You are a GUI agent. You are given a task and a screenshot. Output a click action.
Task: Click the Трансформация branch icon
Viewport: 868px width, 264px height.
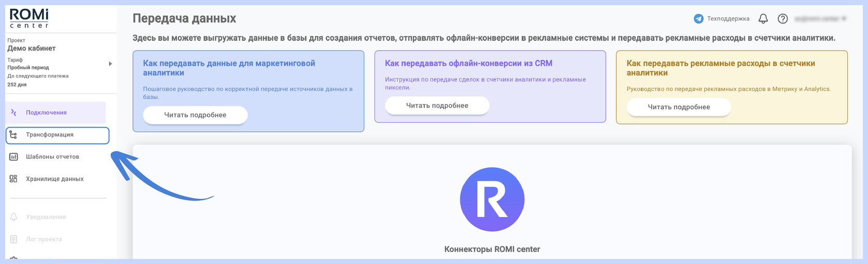(x=13, y=135)
